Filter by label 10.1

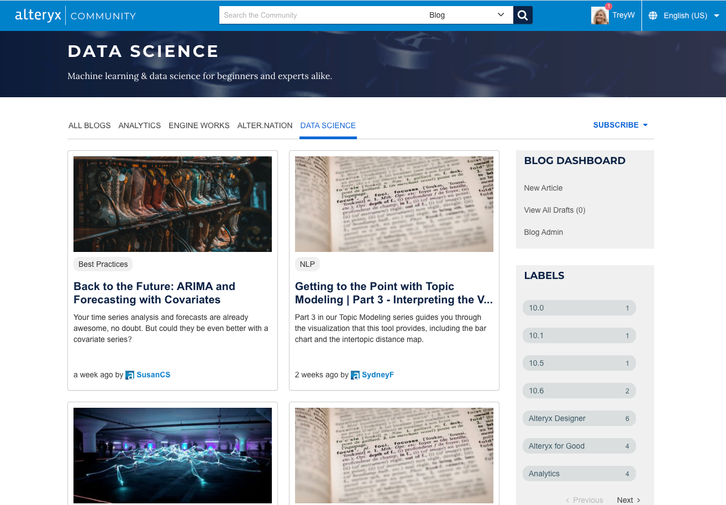click(x=579, y=336)
